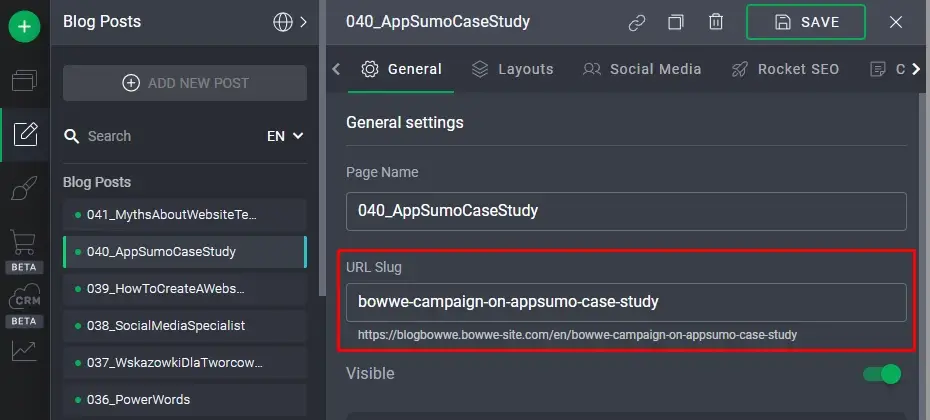Viewport: 930px width, 420px height.
Task: Switch to the Rocket SEO tab
Action: tap(785, 69)
